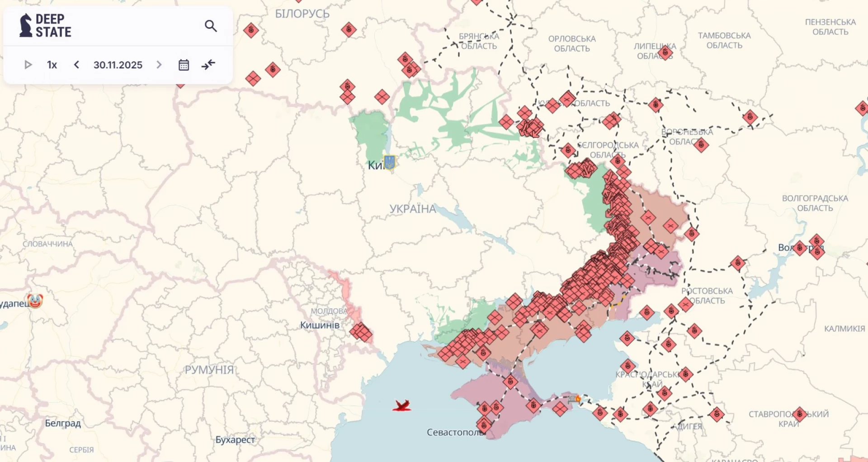Image resolution: width=868 pixels, height=462 pixels.
Task: Click the compare arrows icon
Action: [x=208, y=65]
